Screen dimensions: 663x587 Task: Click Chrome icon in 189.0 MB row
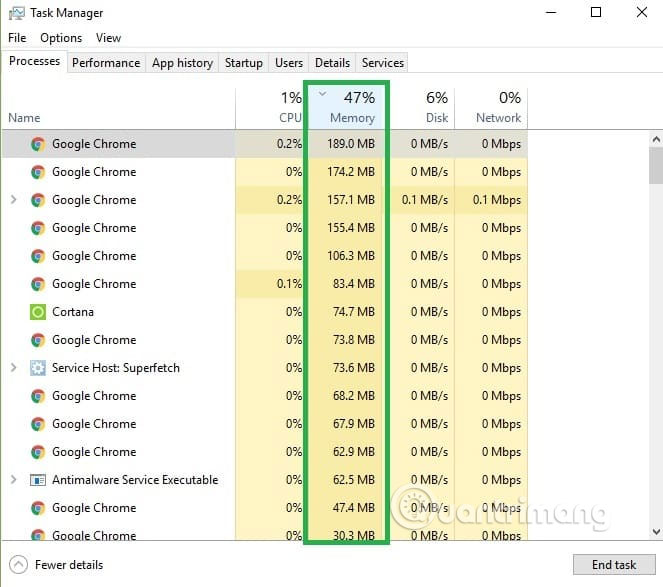(38, 144)
